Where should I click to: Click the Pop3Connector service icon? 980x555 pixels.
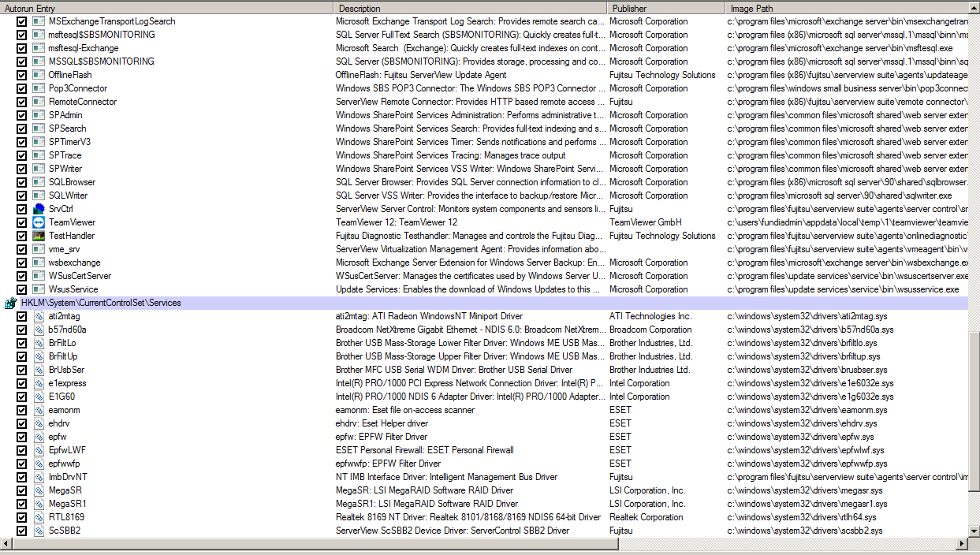point(39,88)
